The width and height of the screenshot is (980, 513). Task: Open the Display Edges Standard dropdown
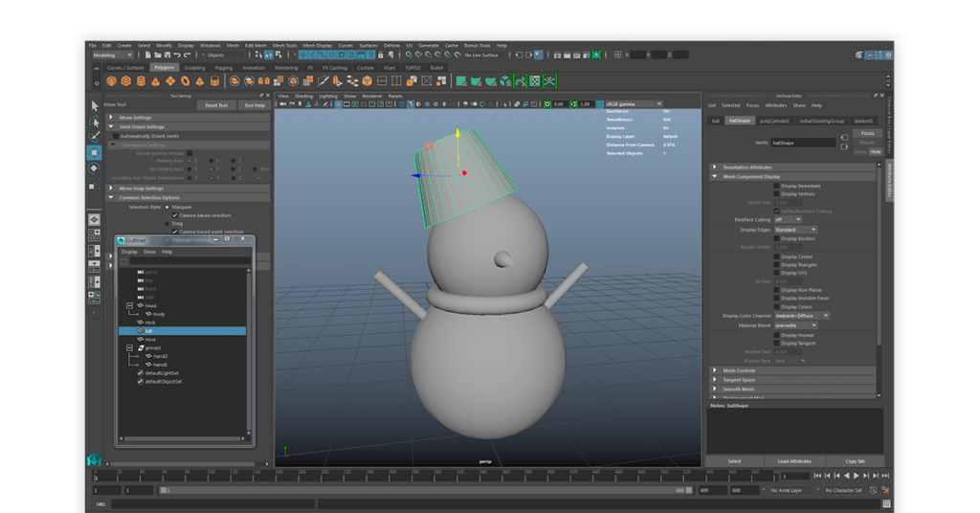click(794, 230)
